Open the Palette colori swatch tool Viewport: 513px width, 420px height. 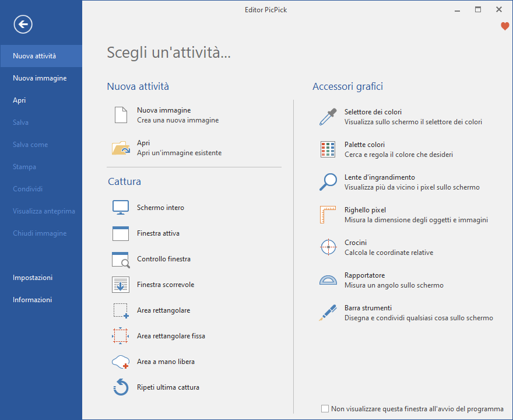[x=328, y=149]
